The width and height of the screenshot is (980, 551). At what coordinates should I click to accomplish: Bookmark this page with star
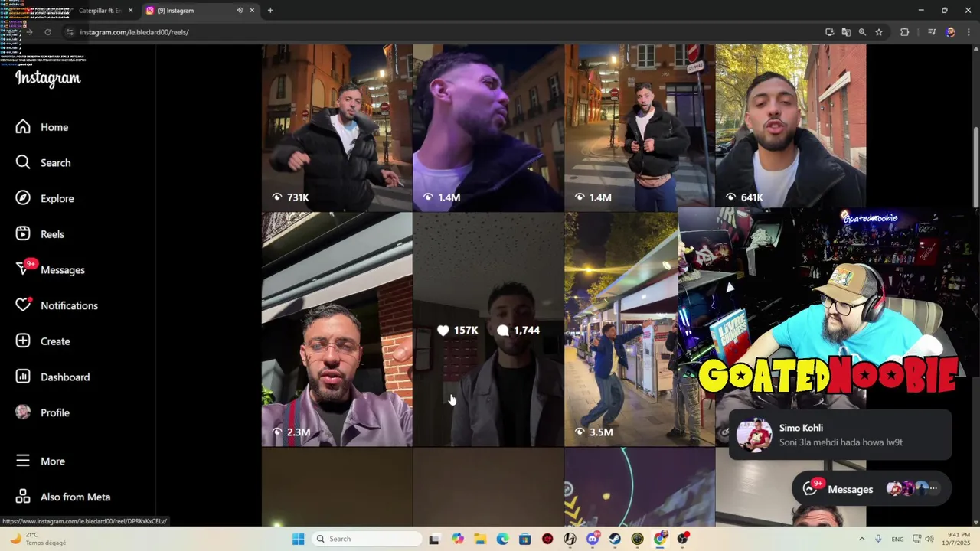879,32
